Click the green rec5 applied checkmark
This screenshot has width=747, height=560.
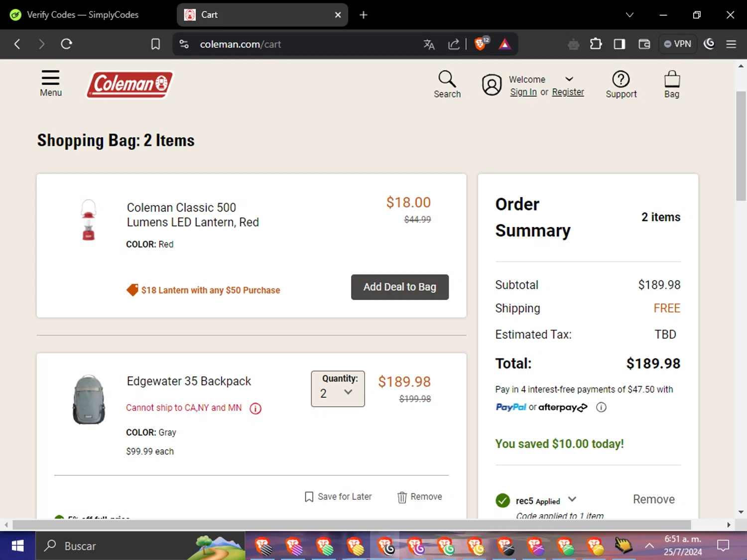coord(503,500)
